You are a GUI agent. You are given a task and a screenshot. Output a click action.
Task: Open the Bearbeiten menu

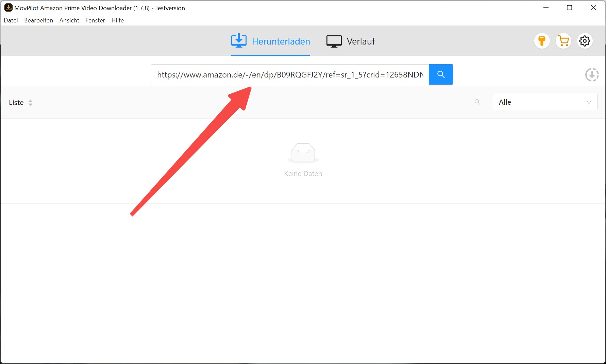coord(39,20)
